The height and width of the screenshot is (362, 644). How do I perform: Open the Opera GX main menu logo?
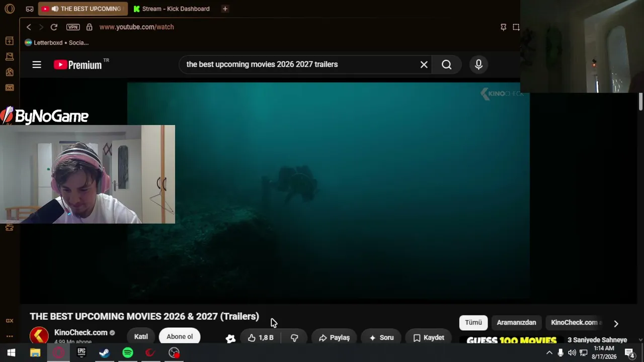(x=10, y=9)
